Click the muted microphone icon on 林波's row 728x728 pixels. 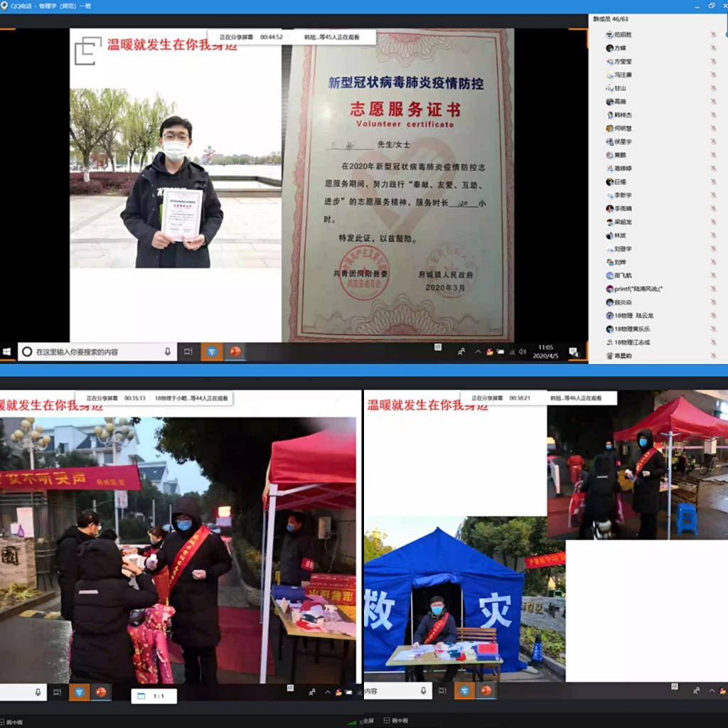(x=713, y=235)
